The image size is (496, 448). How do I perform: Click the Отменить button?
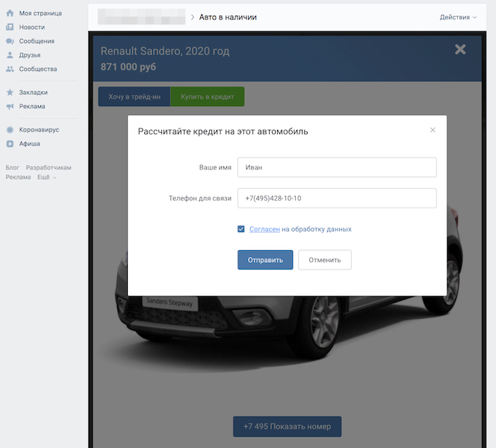pos(324,260)
